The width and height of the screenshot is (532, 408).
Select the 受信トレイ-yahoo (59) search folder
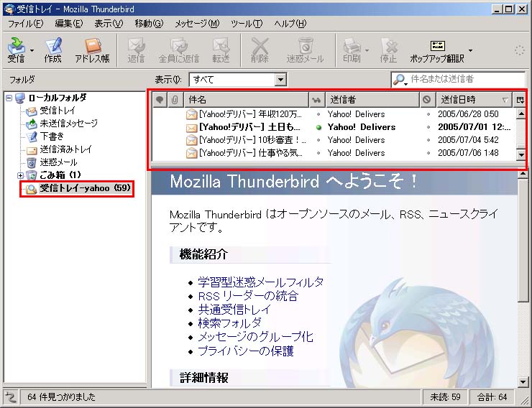tap(85, 188)
